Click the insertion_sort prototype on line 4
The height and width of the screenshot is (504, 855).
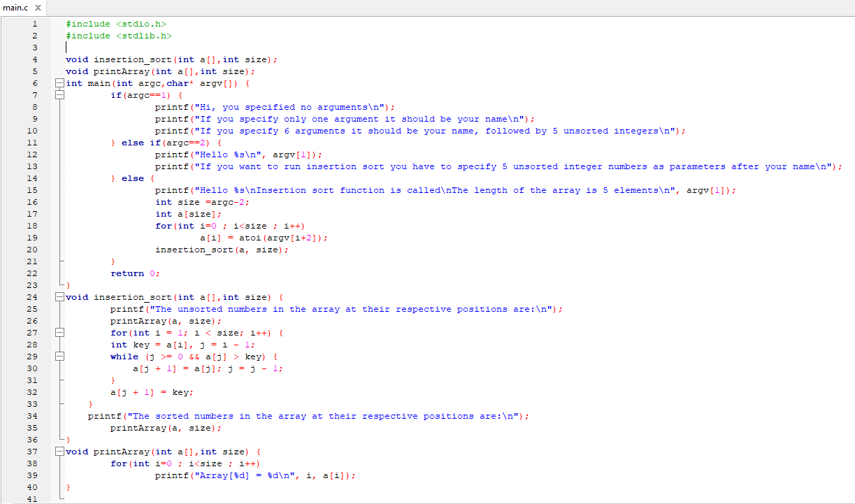171,59
